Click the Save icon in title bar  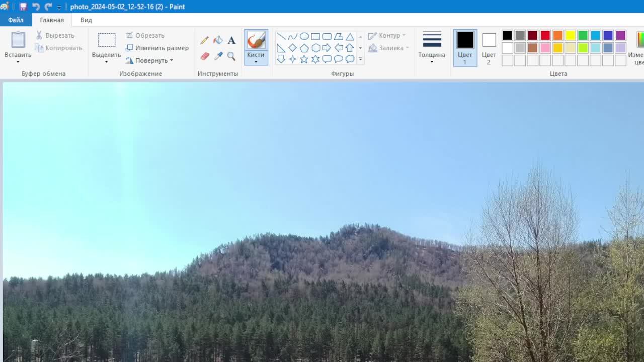[x=23, y=7]
